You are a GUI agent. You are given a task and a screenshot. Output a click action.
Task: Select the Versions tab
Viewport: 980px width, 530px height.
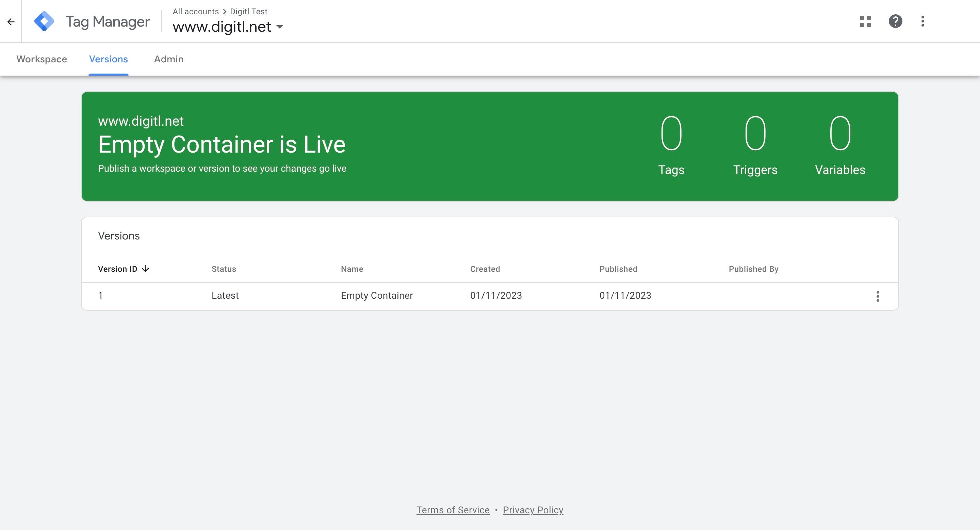click(109, 59)
